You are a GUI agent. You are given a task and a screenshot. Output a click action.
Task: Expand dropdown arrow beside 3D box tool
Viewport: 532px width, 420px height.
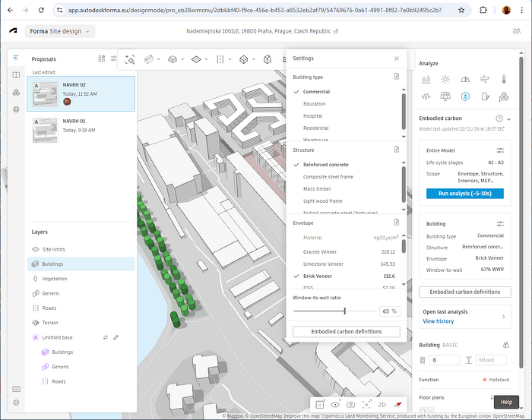(182, 60)
